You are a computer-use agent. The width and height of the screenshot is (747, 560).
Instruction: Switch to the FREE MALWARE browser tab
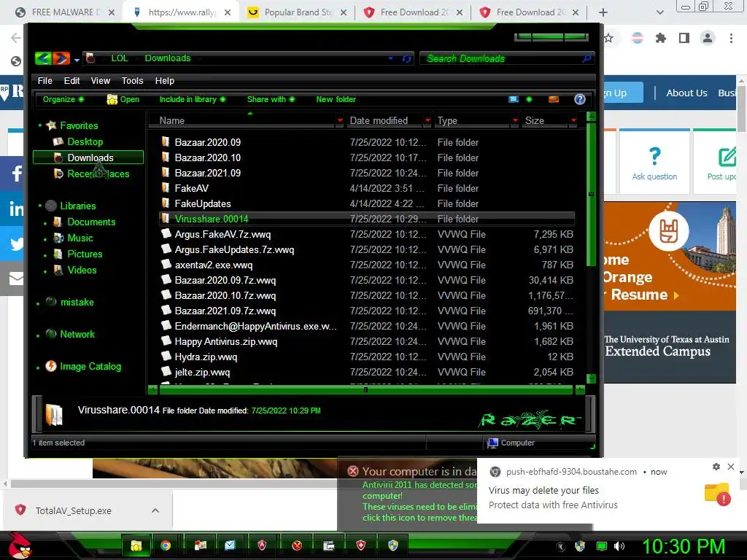tap(65, 12)
